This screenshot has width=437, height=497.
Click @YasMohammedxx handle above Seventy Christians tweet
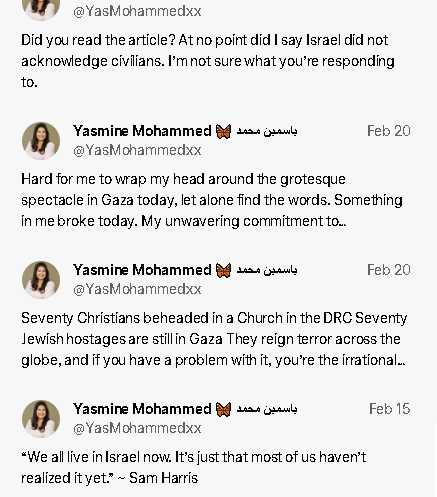coord(137,289)
